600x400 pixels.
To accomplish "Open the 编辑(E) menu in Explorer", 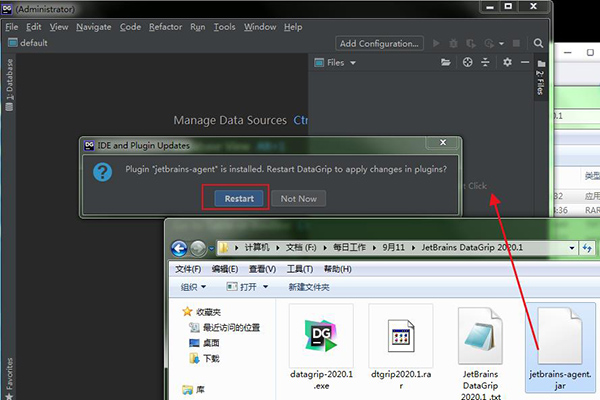I will tap(225, 269).
